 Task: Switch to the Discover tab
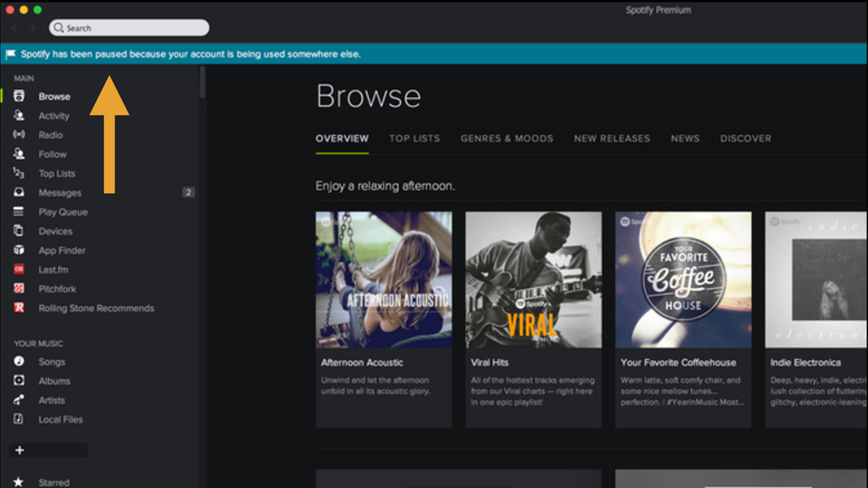point(746,138)
